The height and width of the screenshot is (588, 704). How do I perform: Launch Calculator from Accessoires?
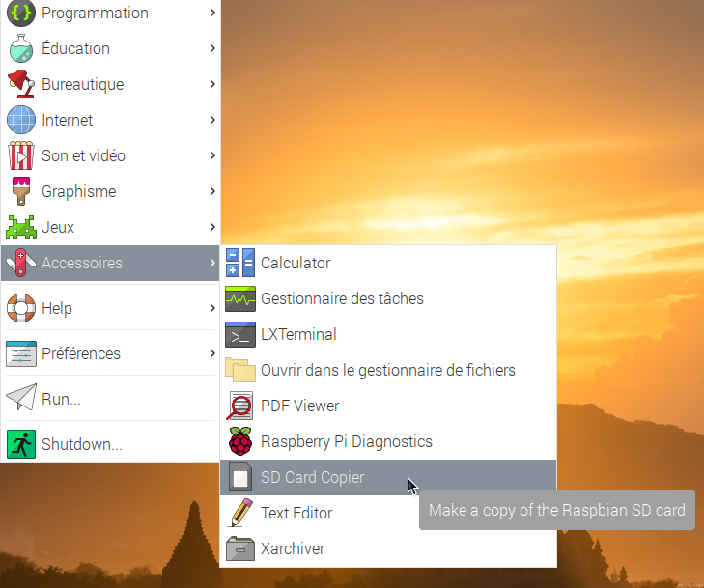point(388,263)
